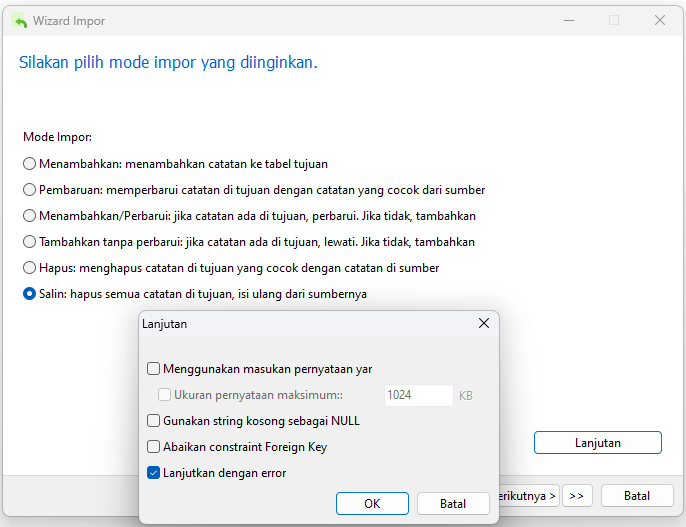
Task: Select the Hapus import mode
Action: tap(29, 268)
